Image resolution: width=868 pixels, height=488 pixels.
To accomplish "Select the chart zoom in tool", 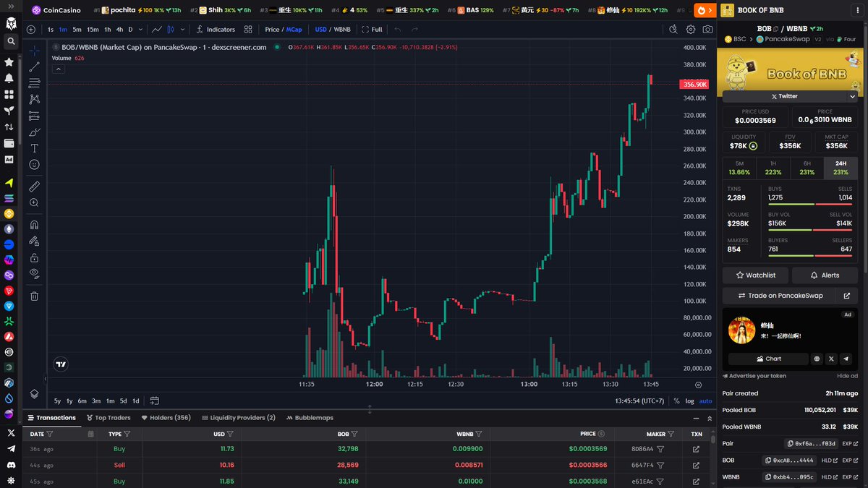I will (x=34, y=203).
